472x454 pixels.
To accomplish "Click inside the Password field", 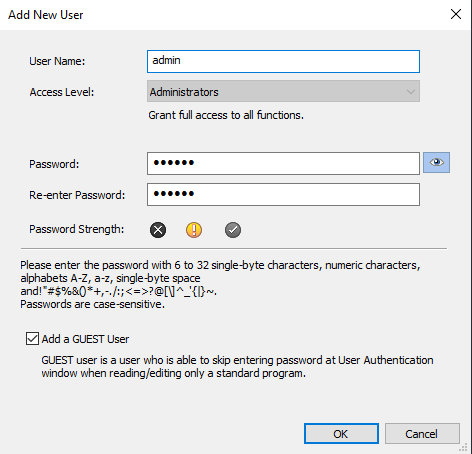I will point(283,163).
